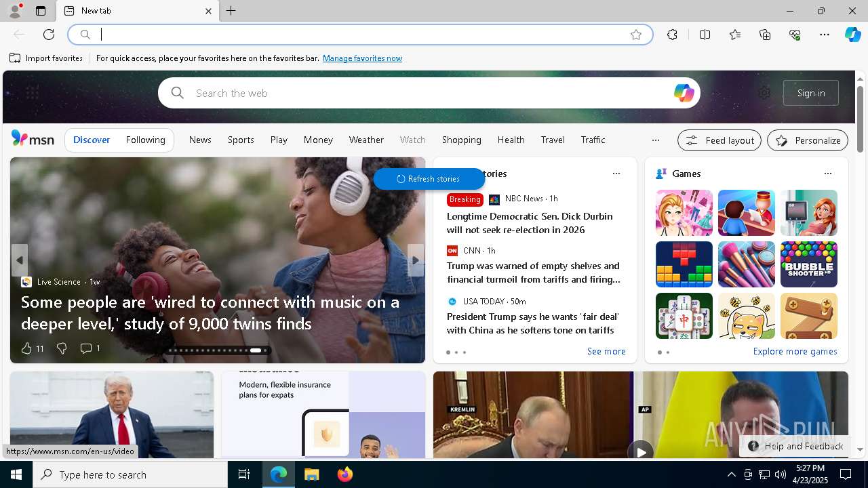This screenshot has width=868, height=488.
Task: Select the Discover feed tab
Action: pyautogui.click(x=92, y=140)
